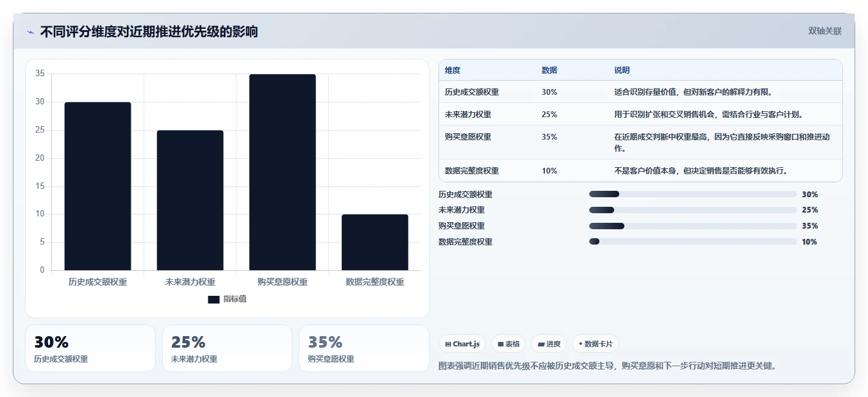This screenshot has width=868, height=397.
Task: Click the y-axis value 35
Action: [40, 74]
